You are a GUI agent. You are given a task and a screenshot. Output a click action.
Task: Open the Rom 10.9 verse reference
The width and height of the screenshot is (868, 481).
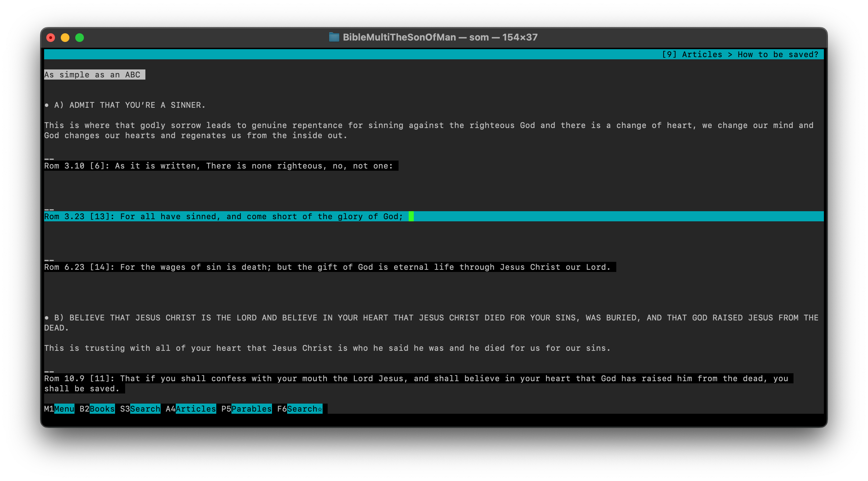418,383
